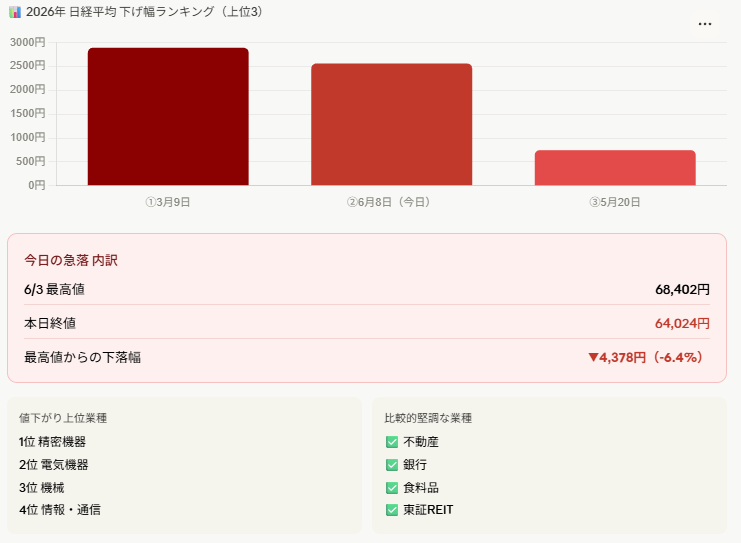The width and height of the screenshot is (741, 543).
Task: Click the 2000円 y-axis label
Action: point(27,89)
